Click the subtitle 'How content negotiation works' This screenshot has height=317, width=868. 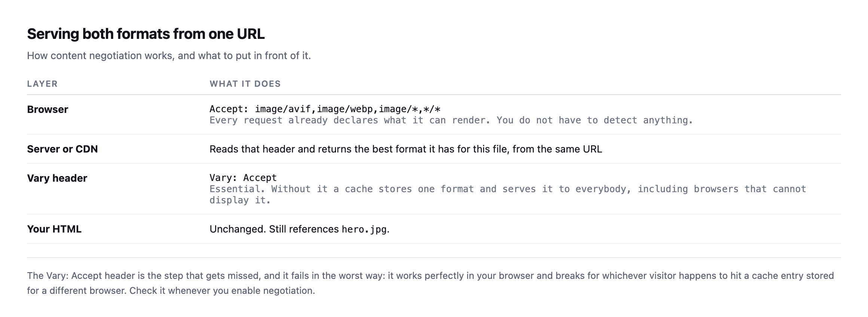169,56
